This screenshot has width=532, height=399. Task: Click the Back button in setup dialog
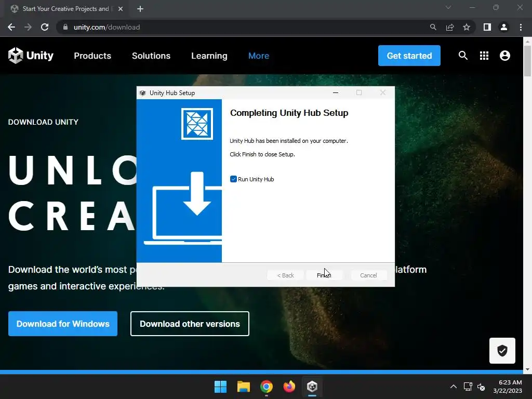click(285, 275)
